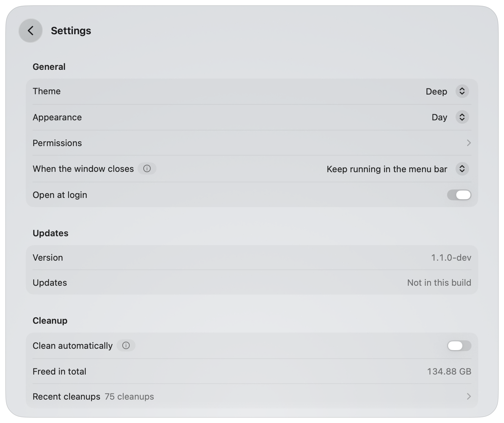The height and width of the screenshot is (423, 504).
Task: Go back using the arrow button
Action: click(x=30, y=31)
